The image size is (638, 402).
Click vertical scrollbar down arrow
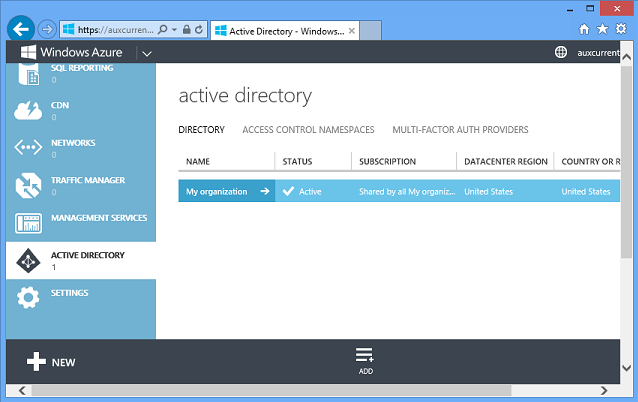[x=627, y=368]
